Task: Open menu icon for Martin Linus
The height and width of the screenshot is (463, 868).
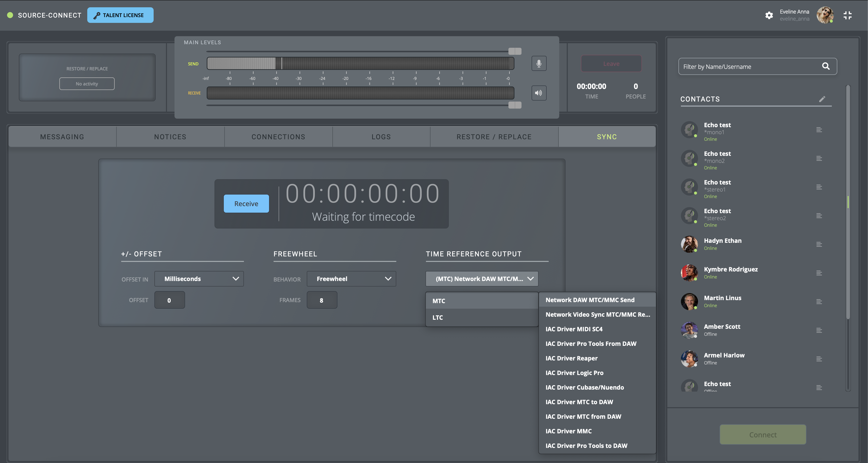Action: click(819, 302)
